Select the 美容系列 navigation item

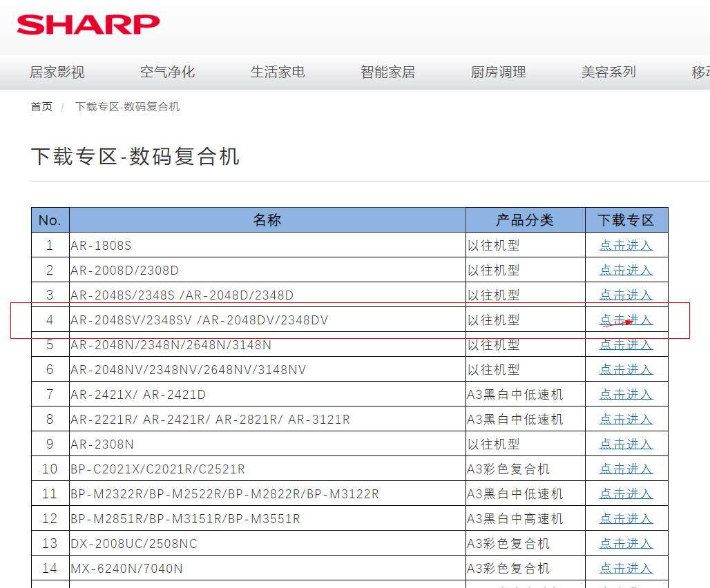click(x=608, y=72)
